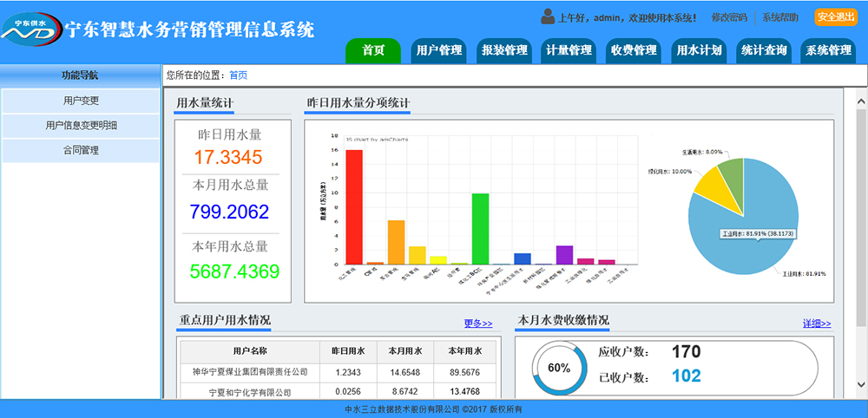Click 详细>> for monthly fee collection
Viewport: 868px width, 418px height.
(816, 323)
